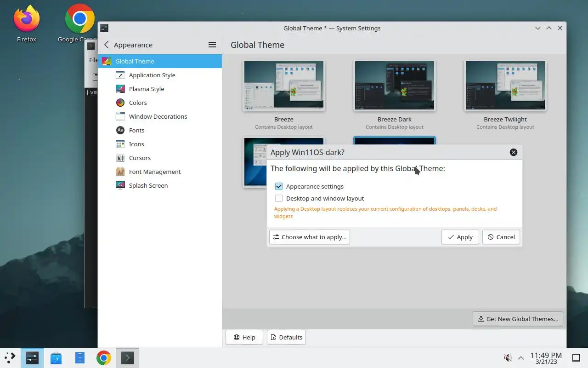Click the Breeze Twilight theme name
Screen dimensions: 588x368
(x=505, y=119)
